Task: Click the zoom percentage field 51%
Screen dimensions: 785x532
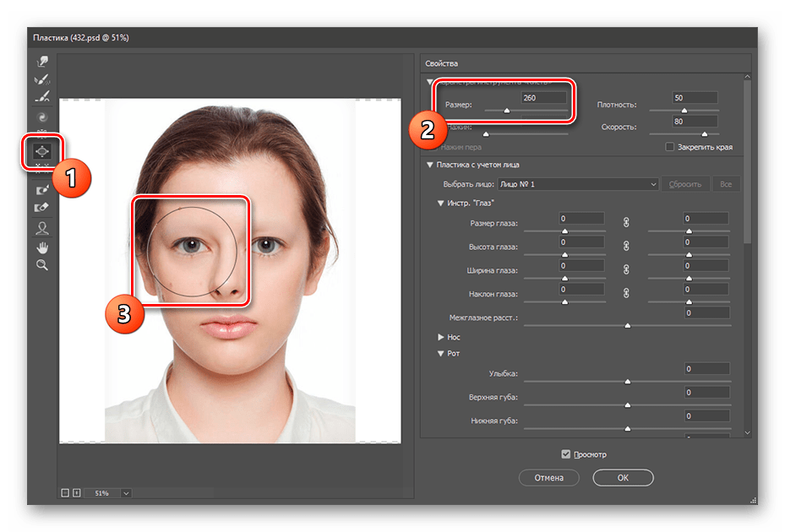Action: click(x=102, y=493)
